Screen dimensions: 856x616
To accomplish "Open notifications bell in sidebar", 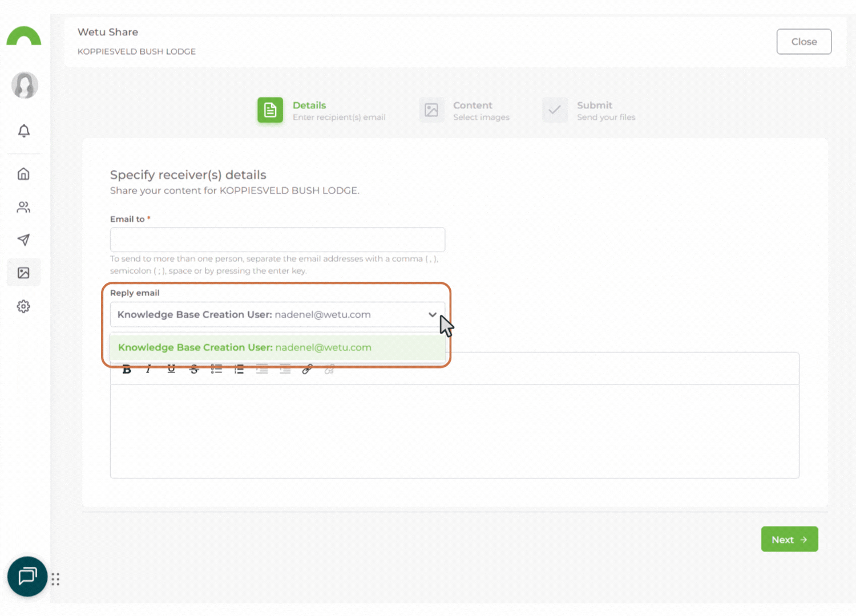I will (x=24, y=131).
